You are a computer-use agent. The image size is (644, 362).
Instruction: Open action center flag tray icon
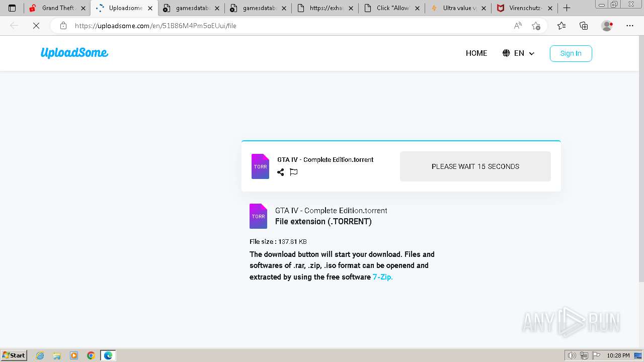coord(596,355)
